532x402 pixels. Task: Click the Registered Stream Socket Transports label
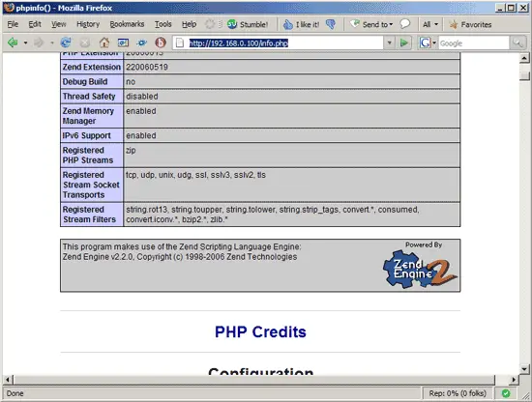coord(91,186)
